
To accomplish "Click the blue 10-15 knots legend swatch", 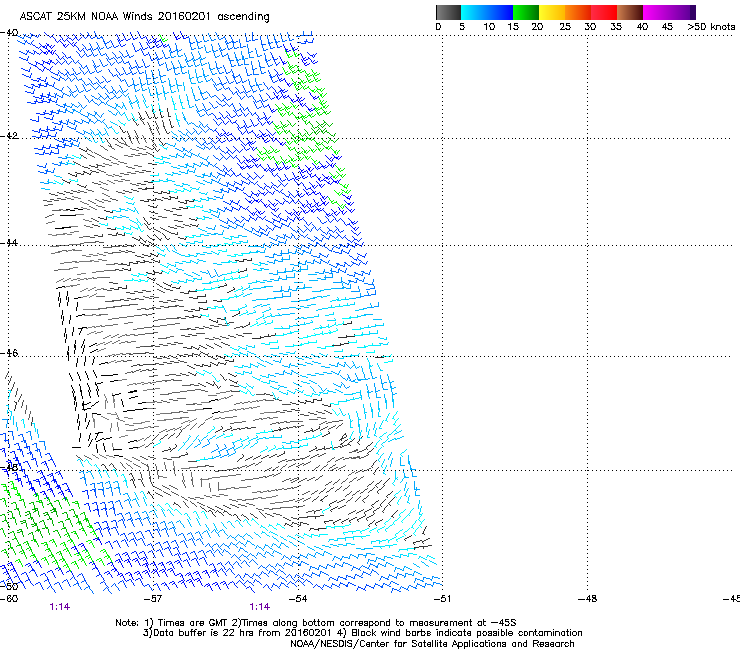I will coord(500,12).
